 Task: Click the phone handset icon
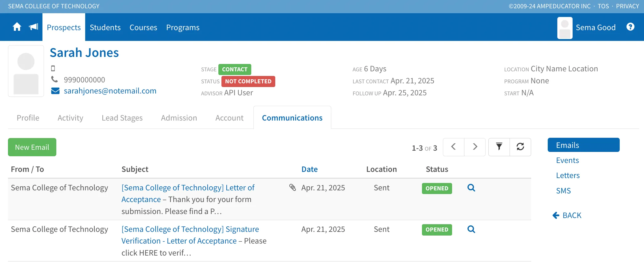(54, 80)
